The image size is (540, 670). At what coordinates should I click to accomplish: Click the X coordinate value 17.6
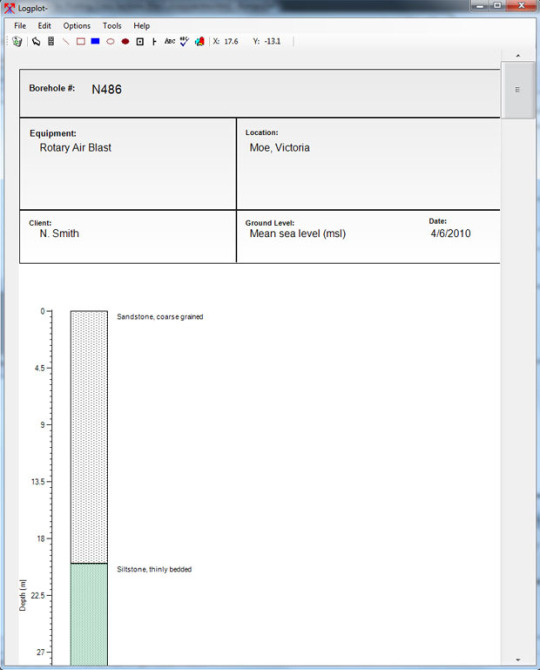[231, 41]
